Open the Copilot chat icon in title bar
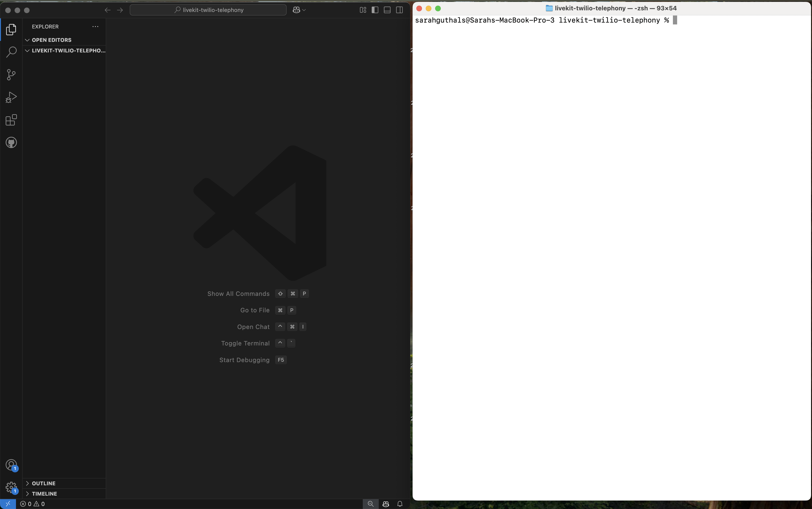Viewport: 812px width, 509px height. (296, 10)
